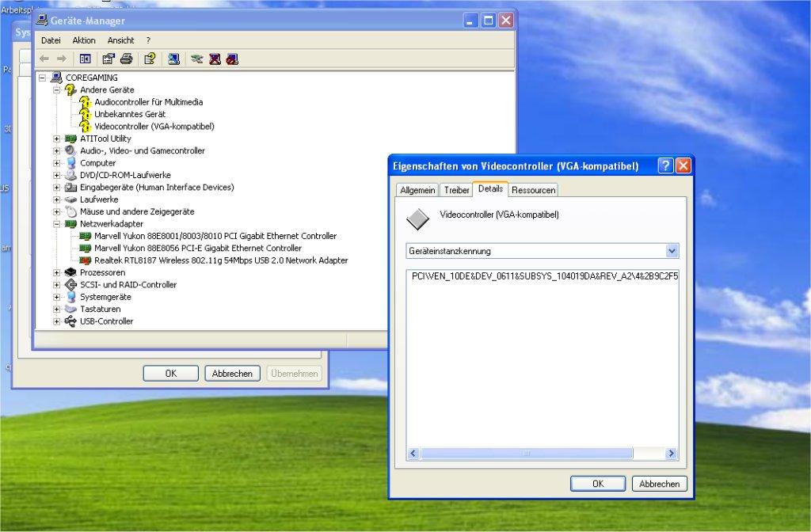Click the Prozessoren chip icon
This screenshot has height=532, width=811.
pyautogui.click(x=70, y=272)
